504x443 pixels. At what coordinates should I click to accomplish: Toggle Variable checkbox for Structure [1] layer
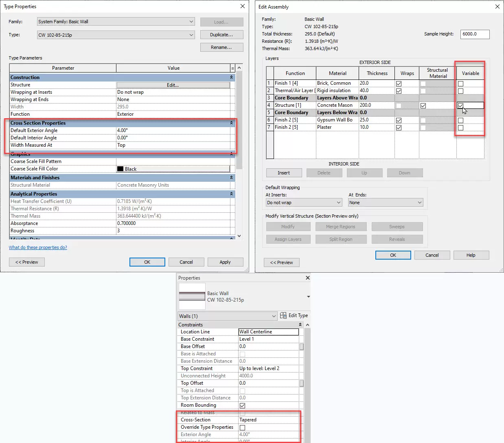pyautogui.click(x=460, y=106)
